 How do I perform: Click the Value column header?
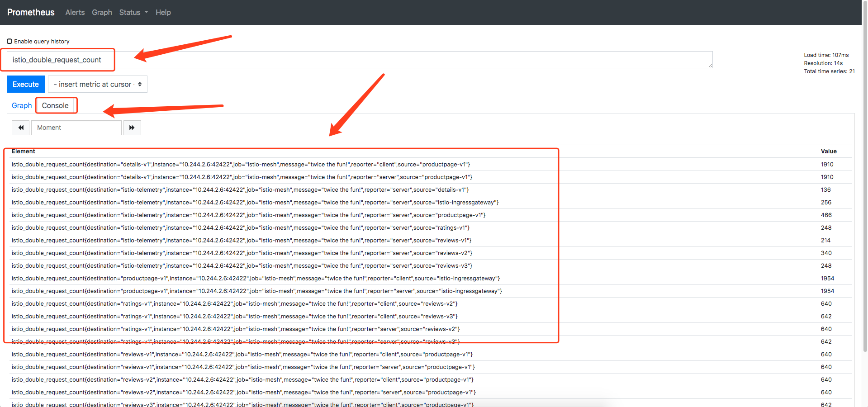(829, 151)
